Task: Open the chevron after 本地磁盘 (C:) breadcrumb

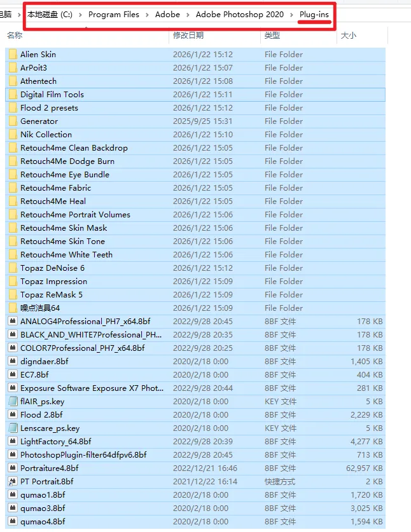Action: click(80, 15)
